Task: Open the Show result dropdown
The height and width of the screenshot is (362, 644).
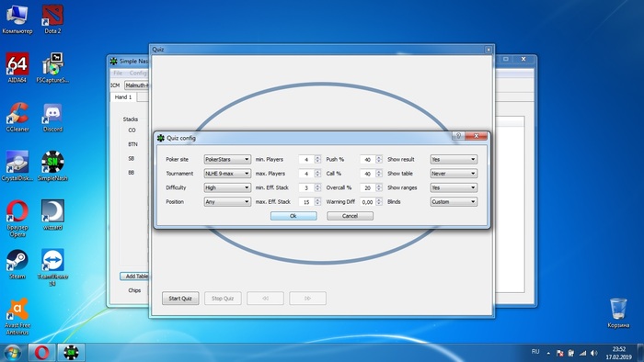Action: coord(454,159)
